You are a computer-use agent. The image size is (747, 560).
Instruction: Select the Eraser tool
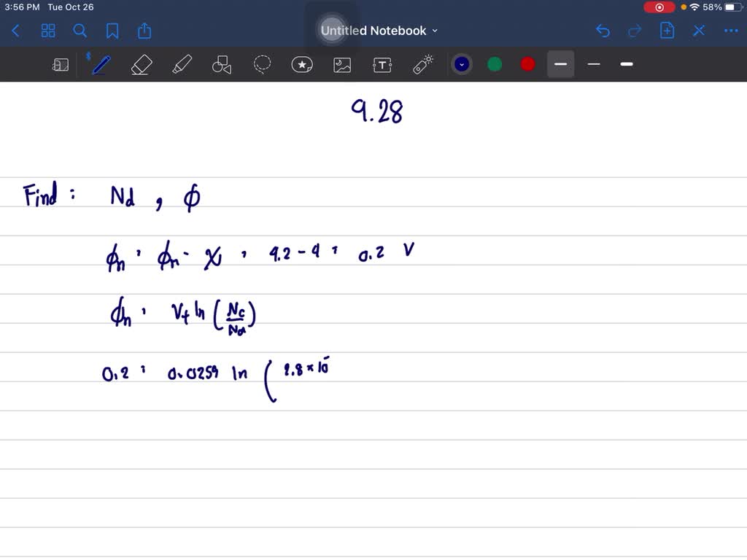pos(142,64)
